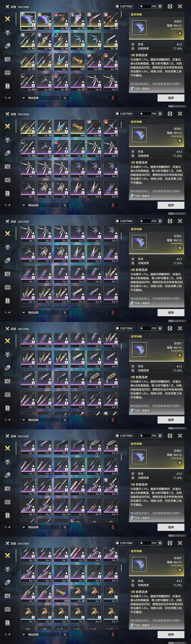The width and height of the screenshot is (191, 644).
Task: Click the 培养 button in the topmost panel
Action: coord(171,98)
